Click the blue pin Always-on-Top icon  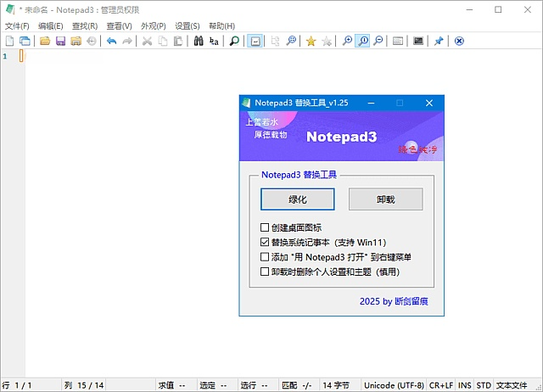point(439,41)
